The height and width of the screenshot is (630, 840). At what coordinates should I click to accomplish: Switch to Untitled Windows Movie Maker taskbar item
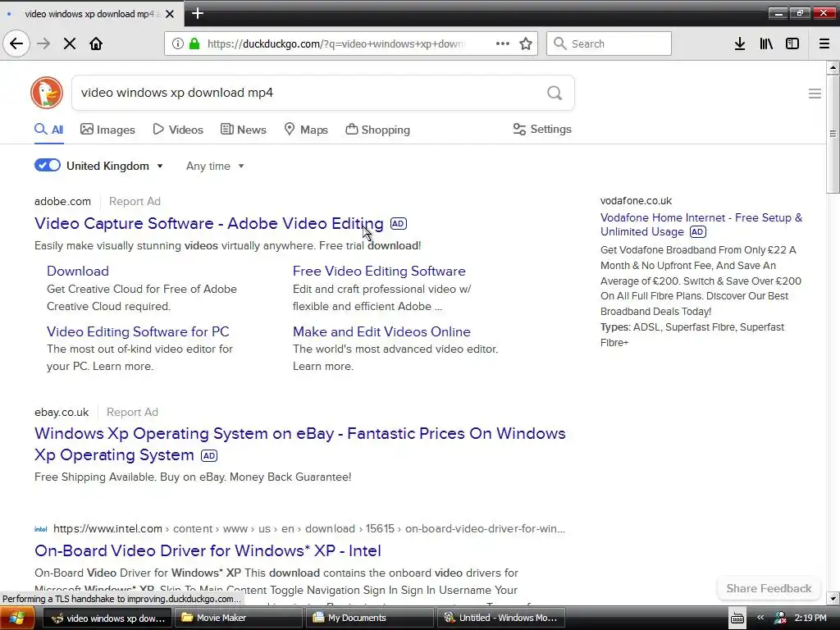pyautogui.click(x=501, y=619)
